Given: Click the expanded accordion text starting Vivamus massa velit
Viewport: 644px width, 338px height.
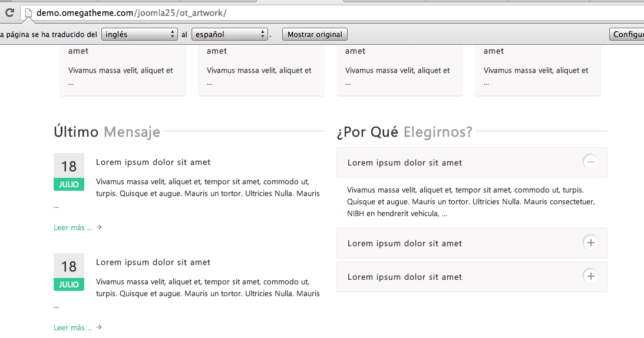Looking at the screenshot, I should pos(471,201).
